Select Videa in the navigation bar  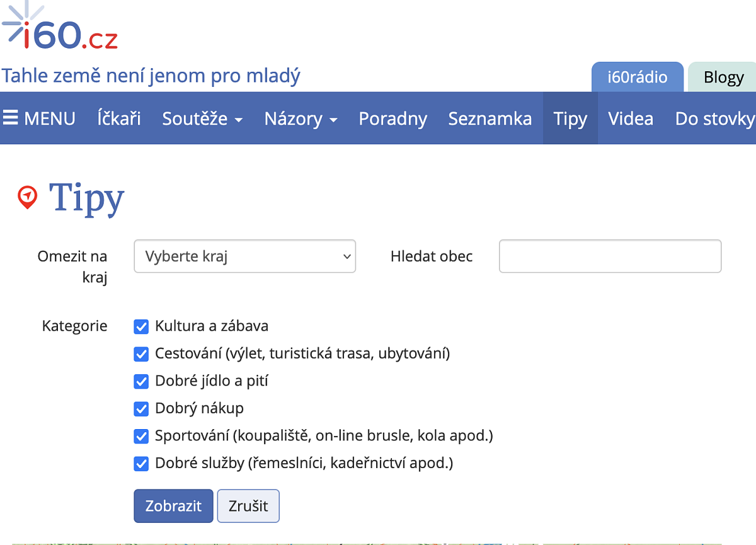630,118
